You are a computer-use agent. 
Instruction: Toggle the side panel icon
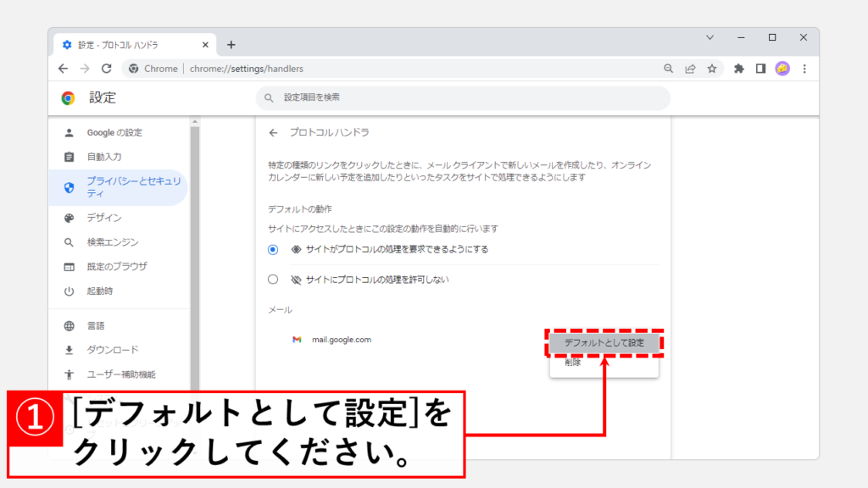coord(760,69)
